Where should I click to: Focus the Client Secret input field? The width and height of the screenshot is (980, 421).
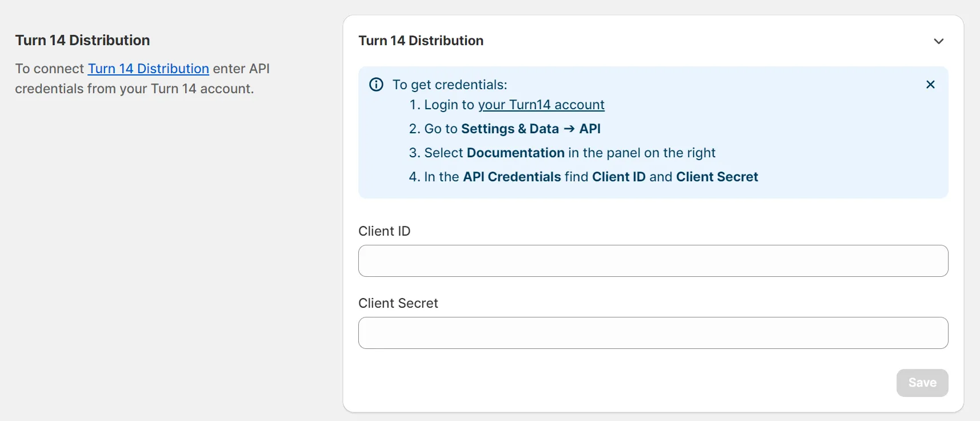pos(653,333)
